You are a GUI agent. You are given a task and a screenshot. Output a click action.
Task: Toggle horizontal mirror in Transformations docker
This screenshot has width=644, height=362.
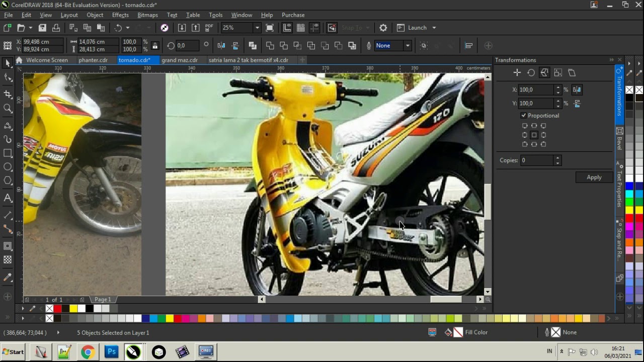[x=577, y=89]
